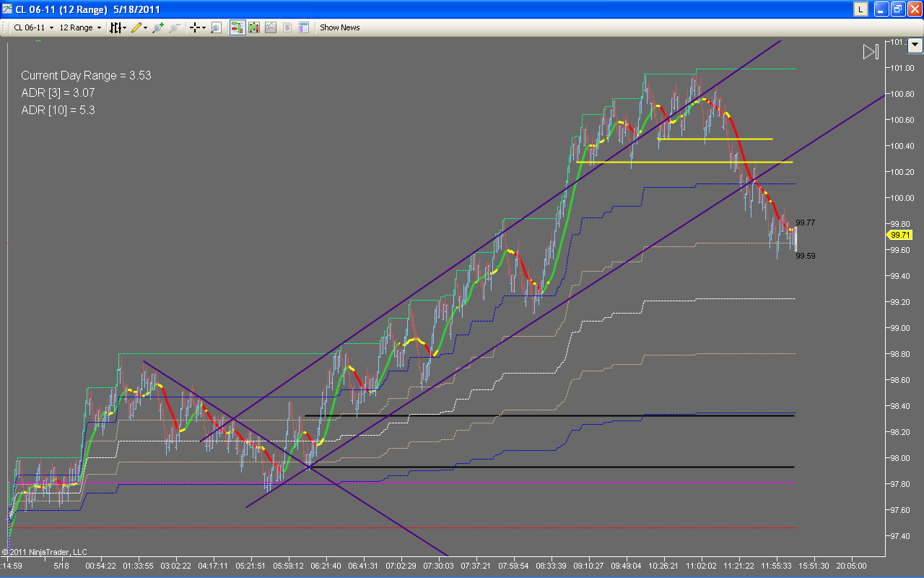
Task: Open the chart style bars menu
Action: 118,27
